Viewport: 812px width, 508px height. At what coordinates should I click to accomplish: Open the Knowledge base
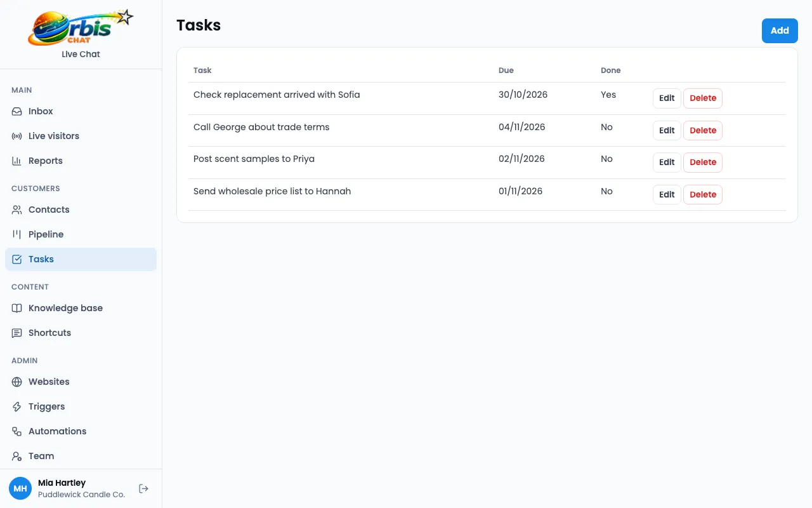click(x=81, y=308)
